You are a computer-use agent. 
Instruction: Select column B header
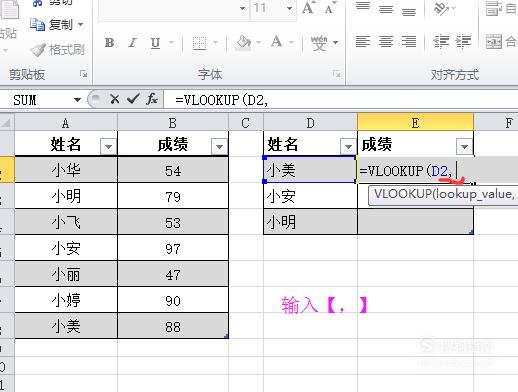tap(173, 123)
